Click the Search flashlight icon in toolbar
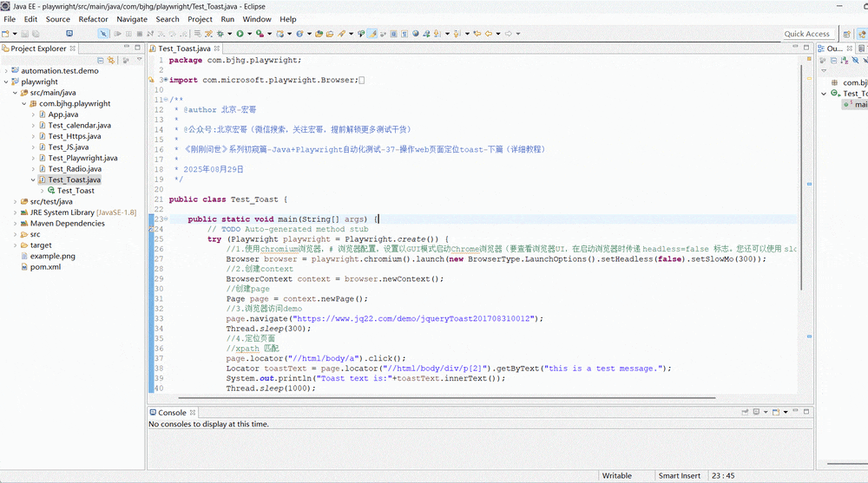Image resolution: width=868 pixels, height=483 pixels. [x=341, y=34]
